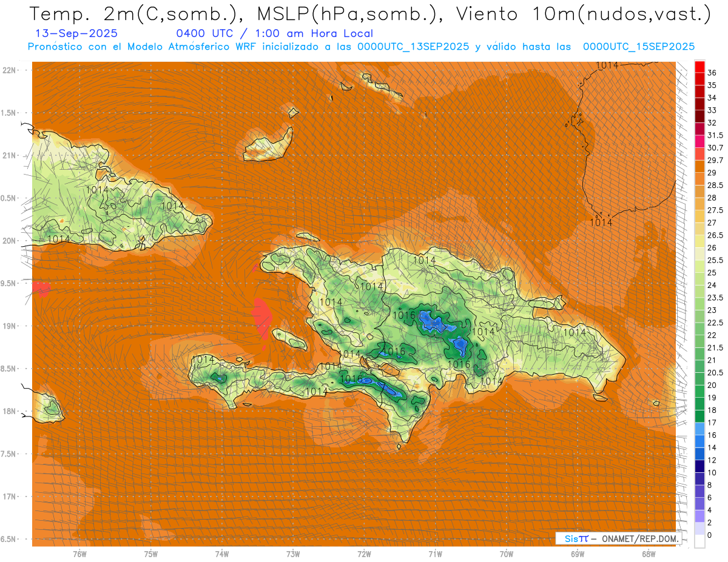Click the legend value '30.7'
Screen dimensions: 728x562
coord(715,148)
